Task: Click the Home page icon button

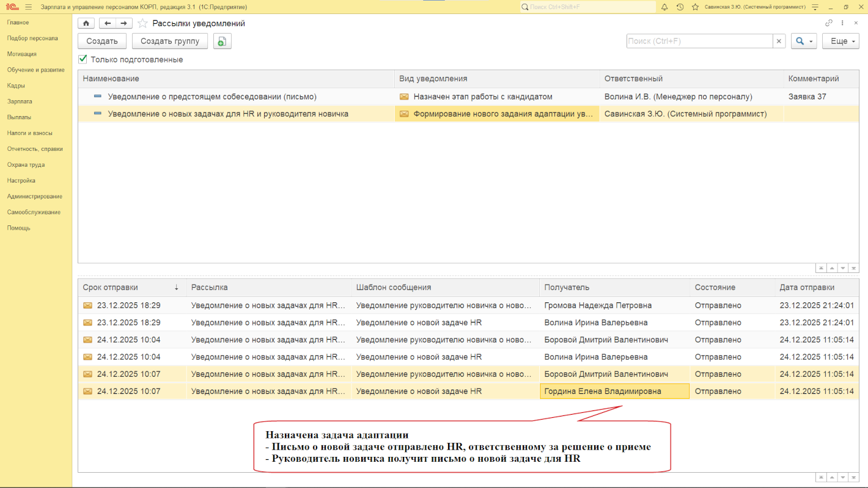Action: click(x=86, y=23)
